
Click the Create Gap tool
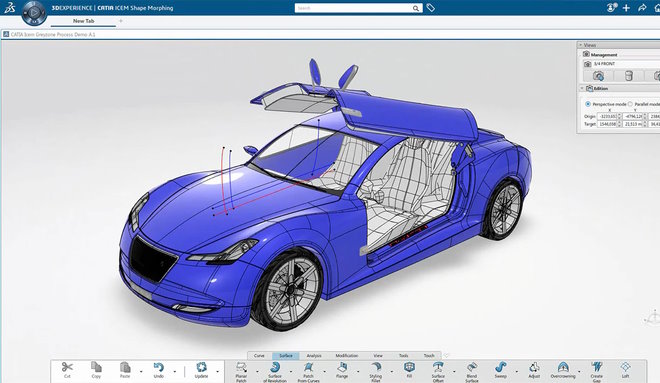[x=596, y=372]
